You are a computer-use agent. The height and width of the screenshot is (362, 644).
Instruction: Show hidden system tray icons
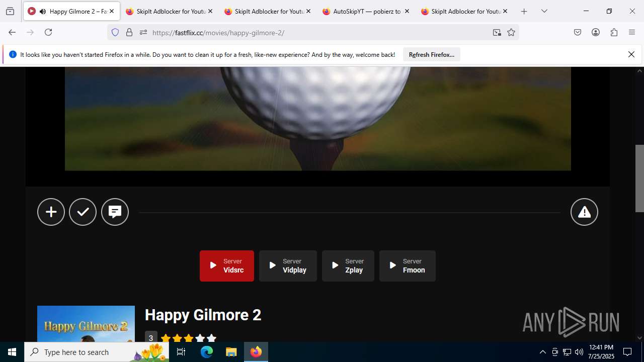click(542, 352)
